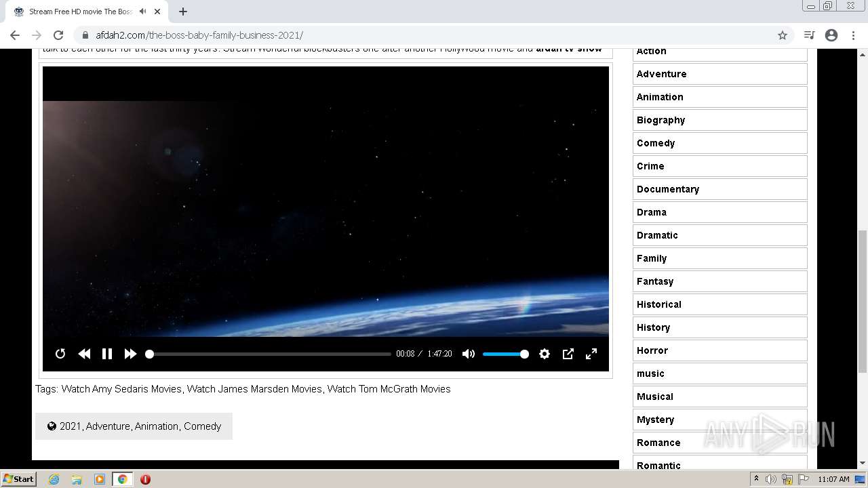Select the Historical genre
The image size is (868, 488).
point(720,304)
